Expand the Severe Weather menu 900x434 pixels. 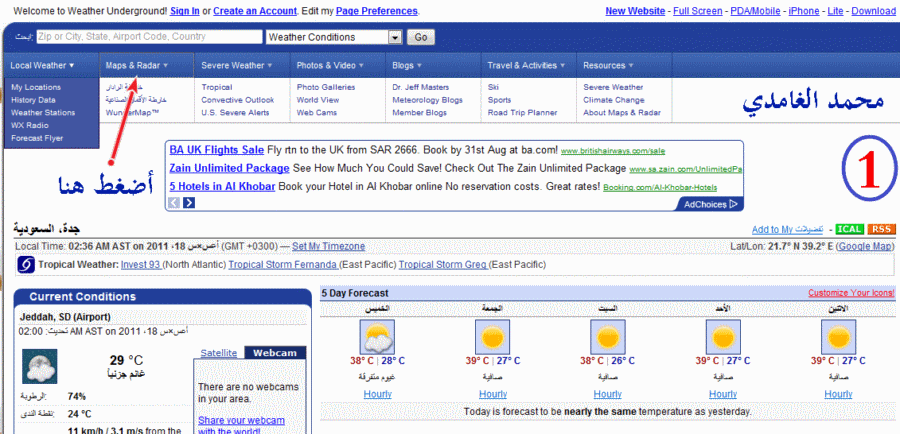pos(236,65)
